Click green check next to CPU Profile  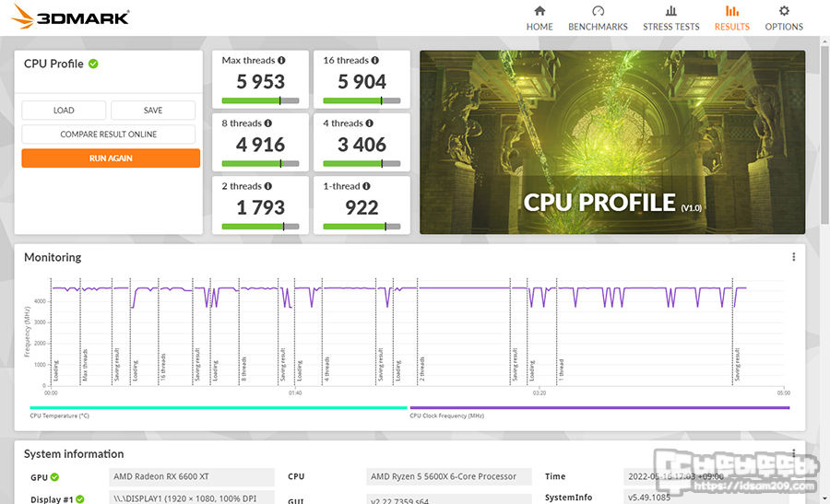(93, 64)
